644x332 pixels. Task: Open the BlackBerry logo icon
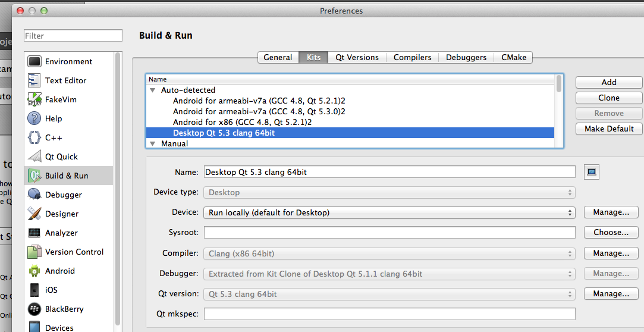(34, 309)
